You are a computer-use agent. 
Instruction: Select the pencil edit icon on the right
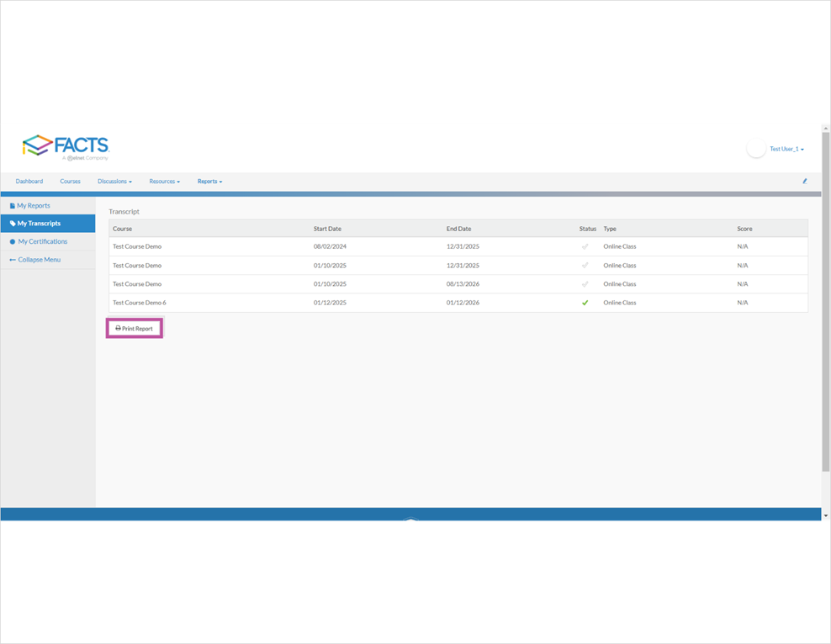[804, 181]
